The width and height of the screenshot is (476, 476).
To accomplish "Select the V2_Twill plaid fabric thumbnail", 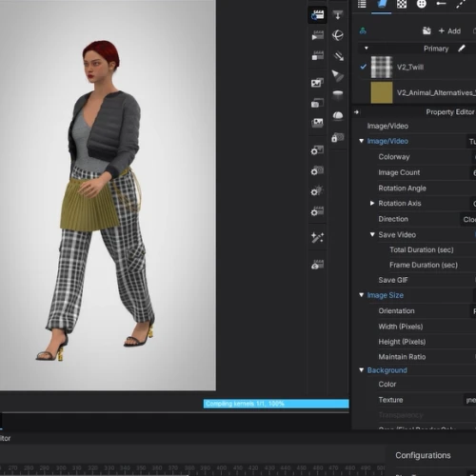I will pos(382,67).
